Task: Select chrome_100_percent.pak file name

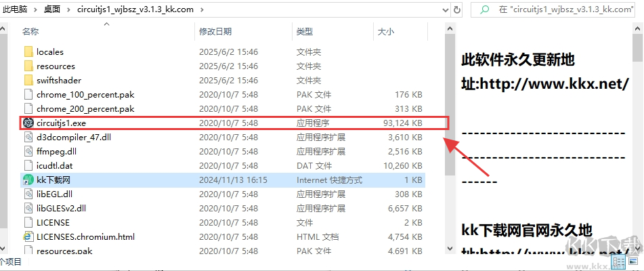Action: pos(85,94)
